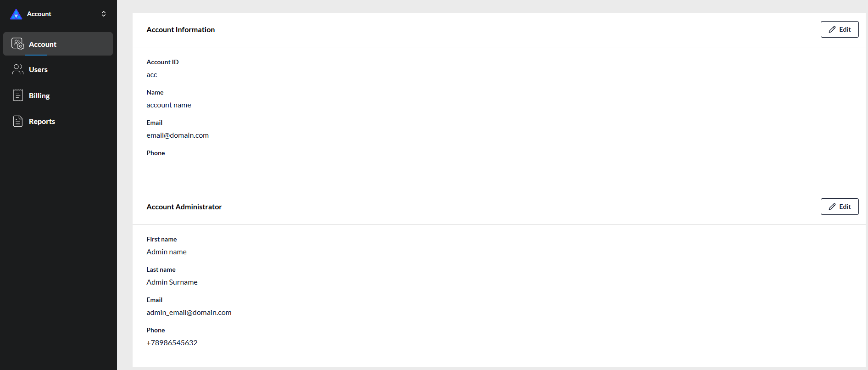This screenshot has height=370, width=868.
Task: Open the Reports menu label
Action: [x=42, y=121]
